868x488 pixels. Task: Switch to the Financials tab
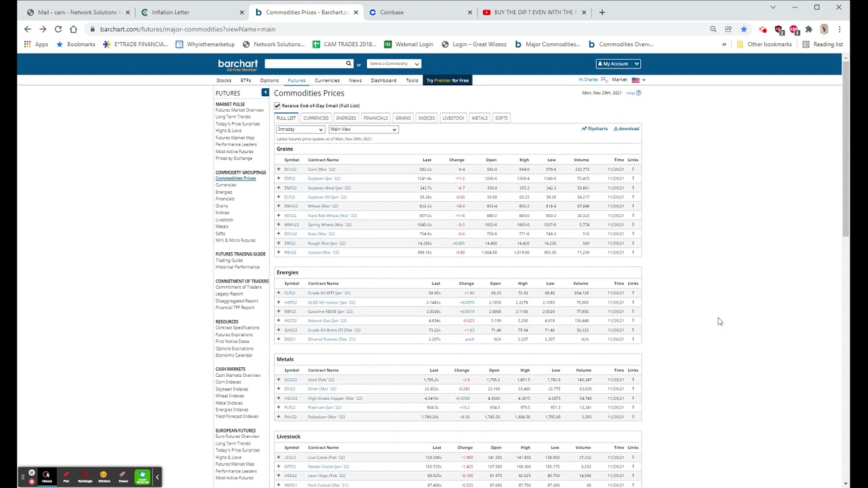pos(376,118)
